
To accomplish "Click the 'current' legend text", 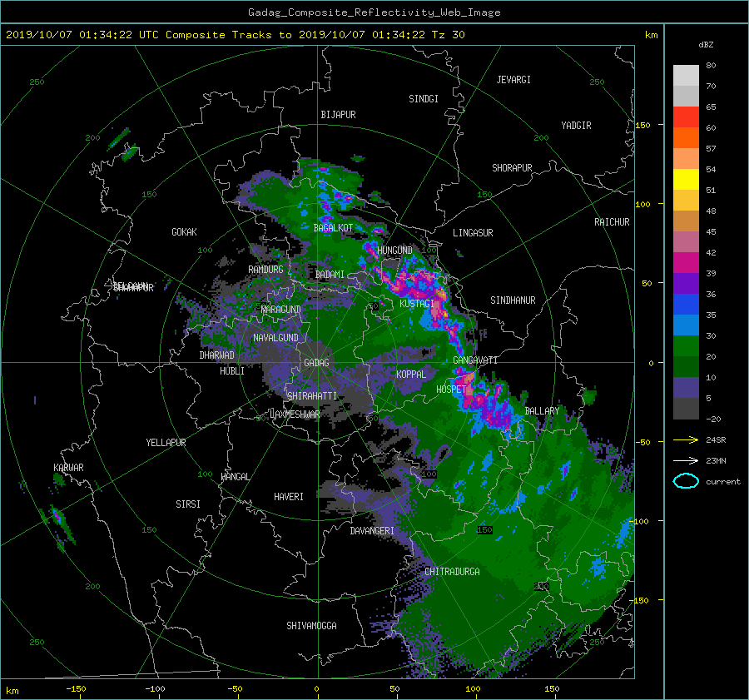I will coord(722,482).
